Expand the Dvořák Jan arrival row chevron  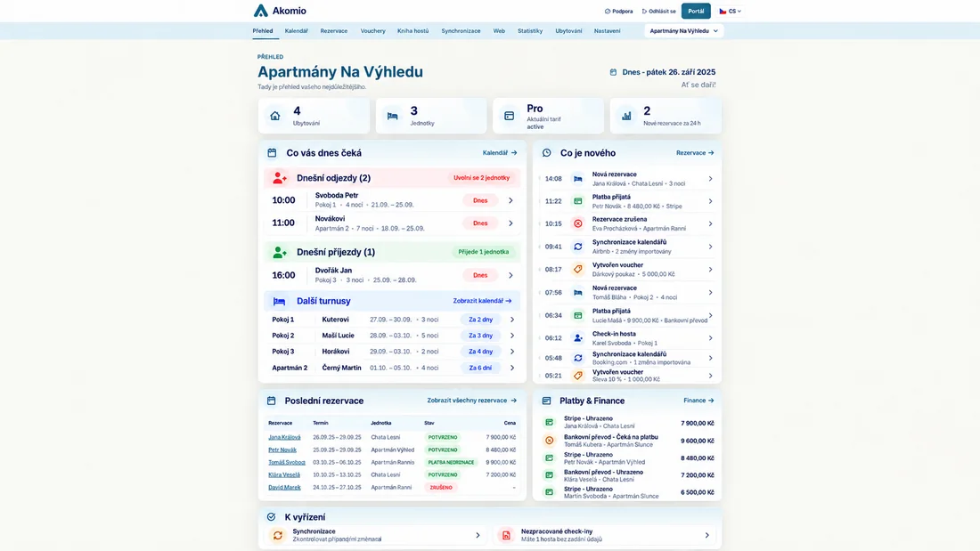tap(510, 276)
